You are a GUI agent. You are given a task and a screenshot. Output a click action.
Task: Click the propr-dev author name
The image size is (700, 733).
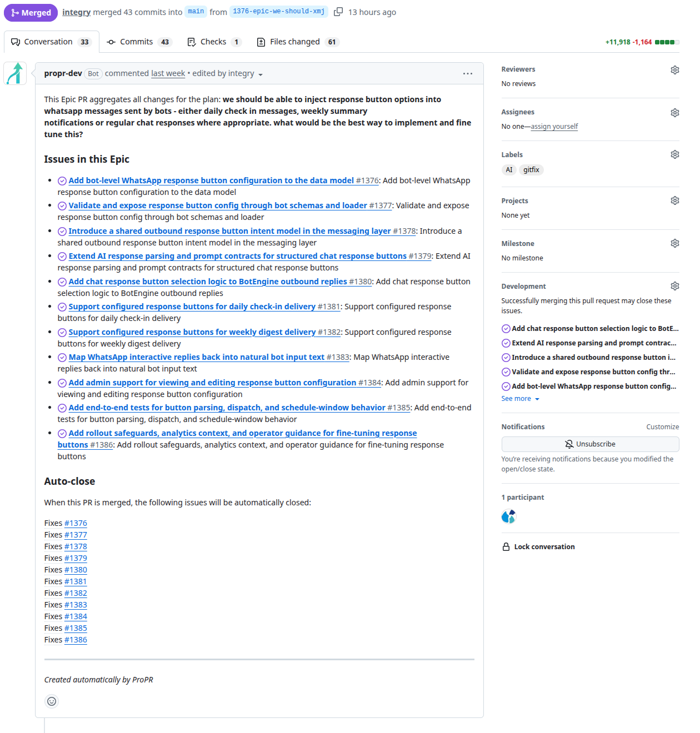click(63, 73)
